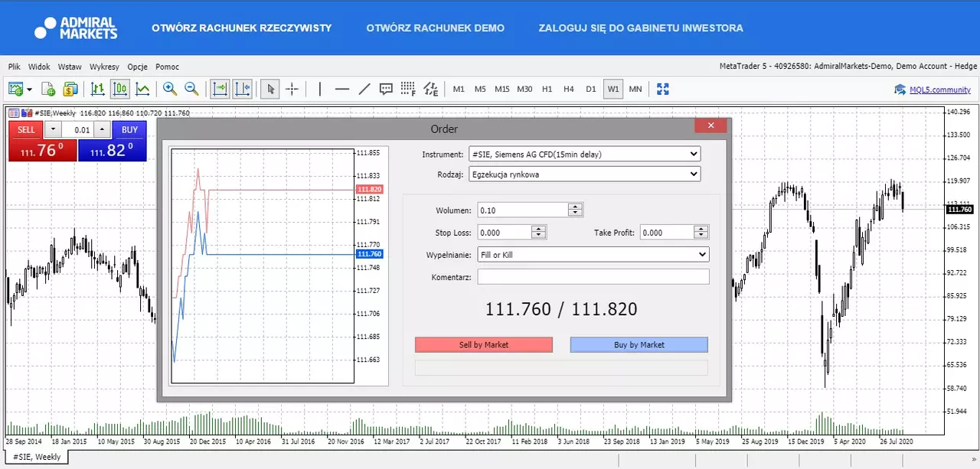This screenshot has width=980, height=469.
Task: Open the symbols dollar-coins icon
Action: click(70, 89)
